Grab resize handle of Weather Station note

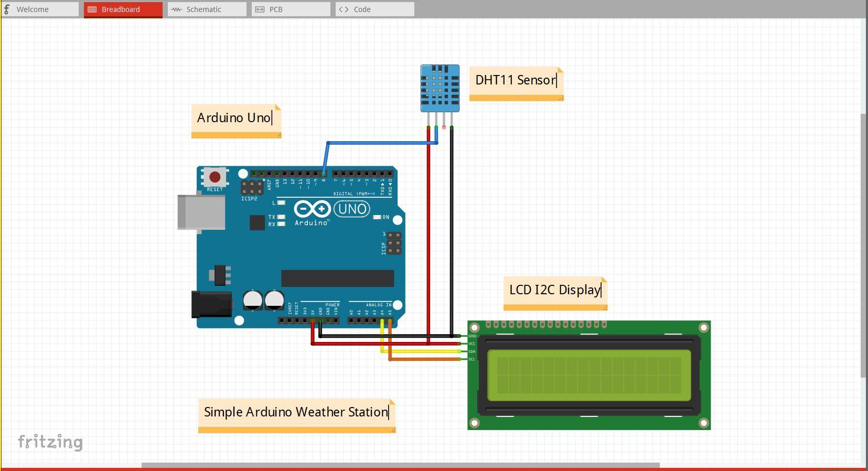point(393,431)
